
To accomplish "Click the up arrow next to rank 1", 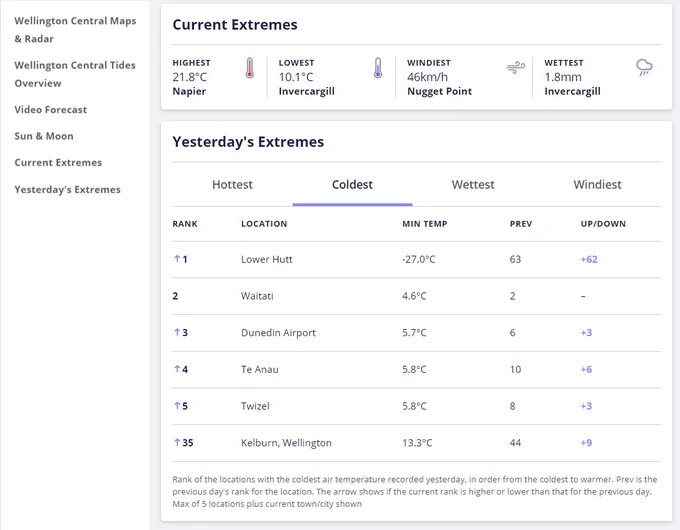I will 177,259.
